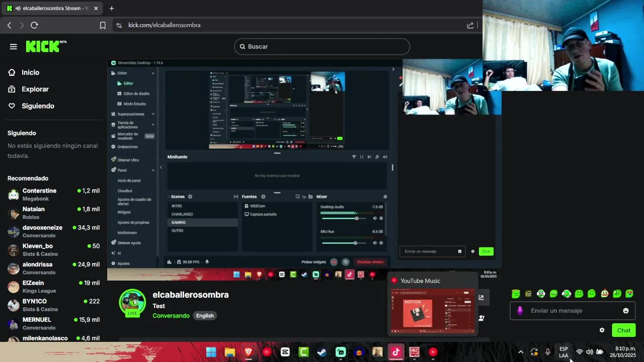Image resolution: width=644 pixels, height=362 pixels.
Task: Reload the Kick page
Action: (34, 25)
